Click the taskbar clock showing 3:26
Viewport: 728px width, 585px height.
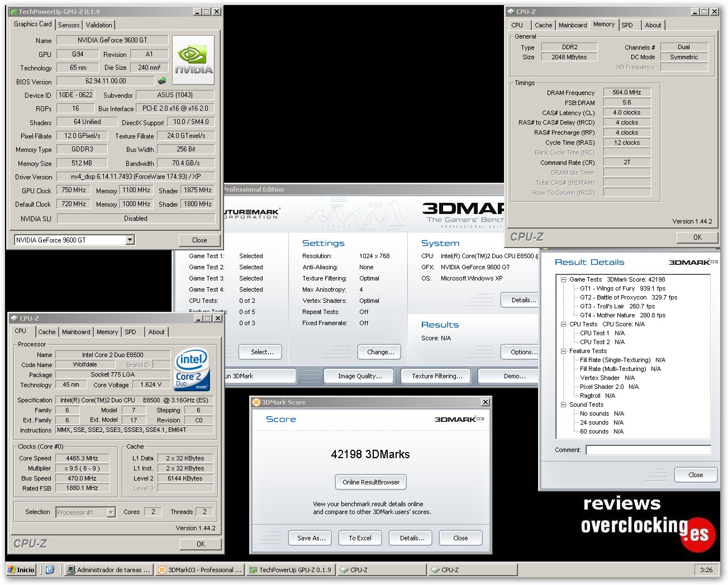(706, 570)
